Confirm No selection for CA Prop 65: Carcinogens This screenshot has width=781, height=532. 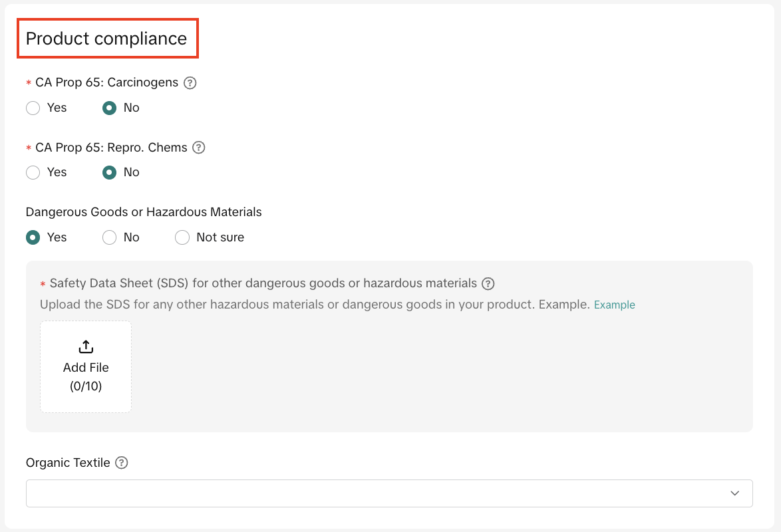(109, 108)
